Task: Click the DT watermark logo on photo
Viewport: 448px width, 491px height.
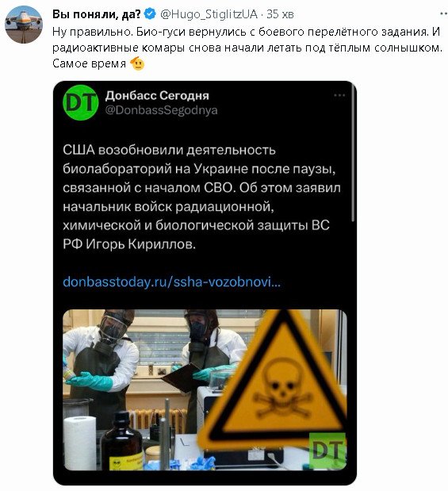Action: coord(327,451)
